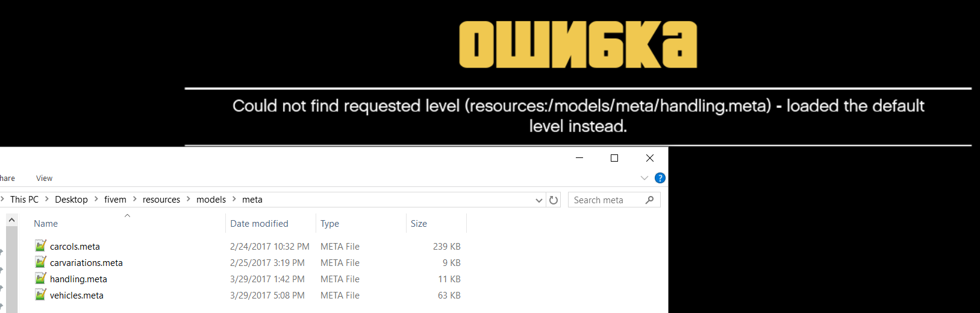Click the game error message text
Viewport: 980px width, 313px height.
(578, 116)
